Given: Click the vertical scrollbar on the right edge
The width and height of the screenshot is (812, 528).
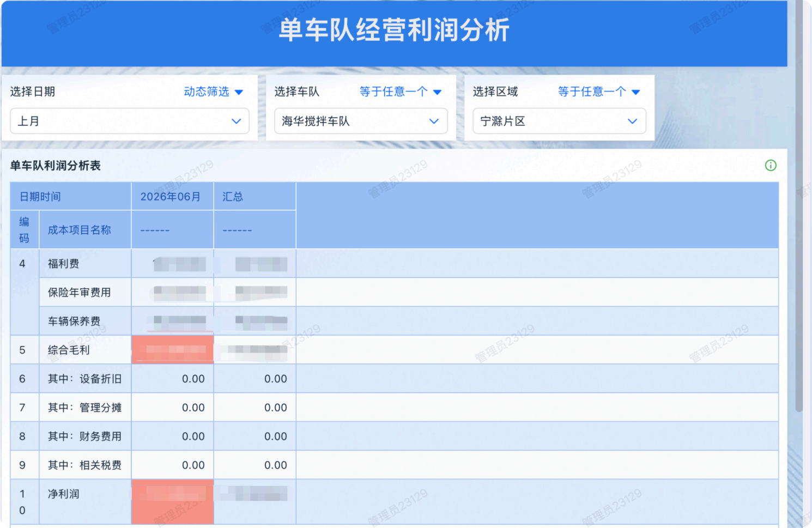Looking at the screenshot, I should pos(799,207).
